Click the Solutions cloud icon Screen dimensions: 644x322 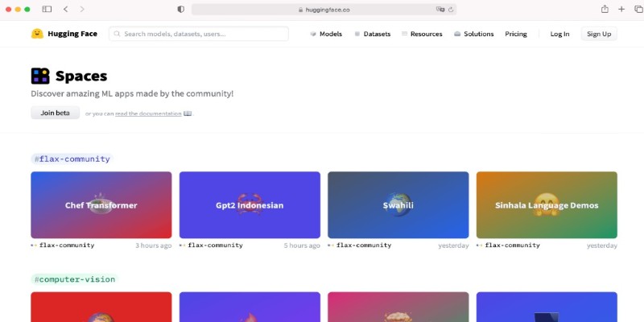[x=457, y=34]
